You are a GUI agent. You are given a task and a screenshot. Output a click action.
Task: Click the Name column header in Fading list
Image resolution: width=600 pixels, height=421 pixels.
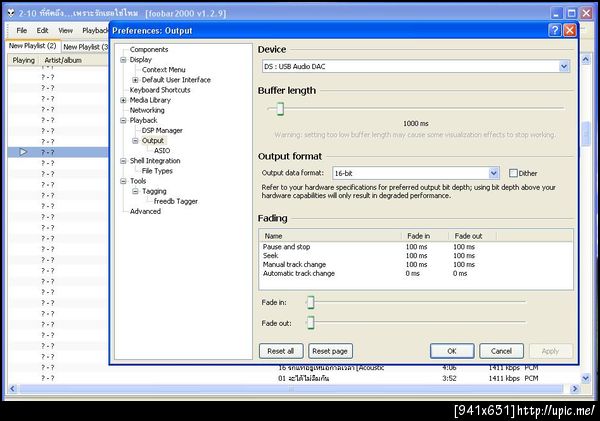(x=331, y=236)
